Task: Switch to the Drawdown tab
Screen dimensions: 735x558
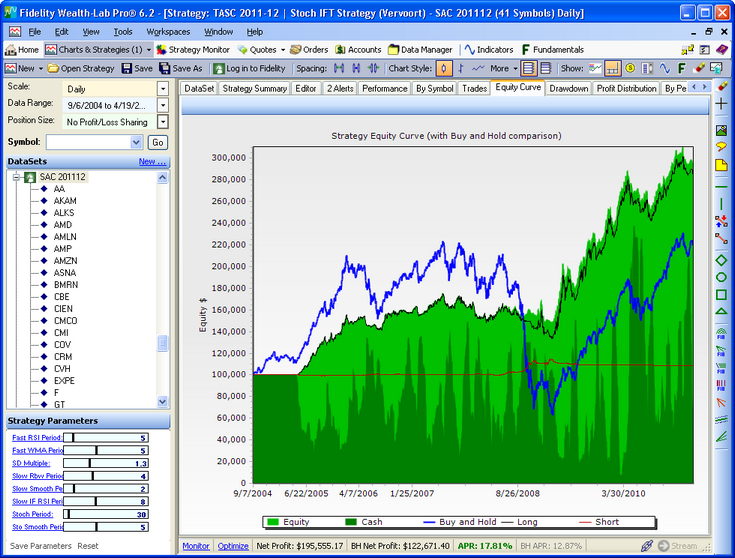Action: point(569,88)
